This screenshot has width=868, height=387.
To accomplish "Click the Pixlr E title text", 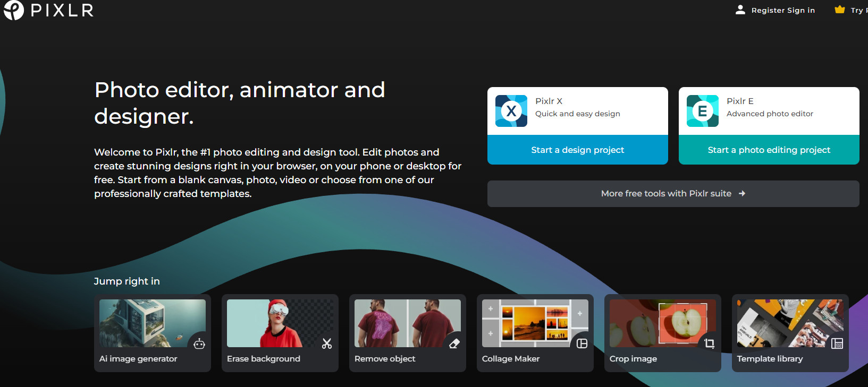I will click(740, 101).
